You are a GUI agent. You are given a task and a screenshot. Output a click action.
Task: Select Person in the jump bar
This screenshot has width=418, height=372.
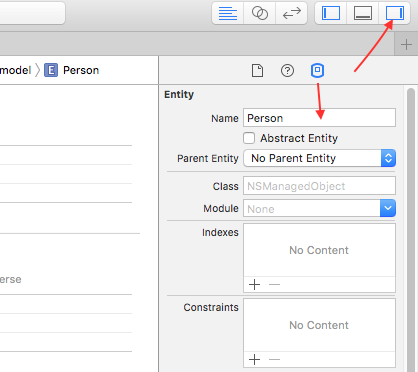click(x=81, y=70)
